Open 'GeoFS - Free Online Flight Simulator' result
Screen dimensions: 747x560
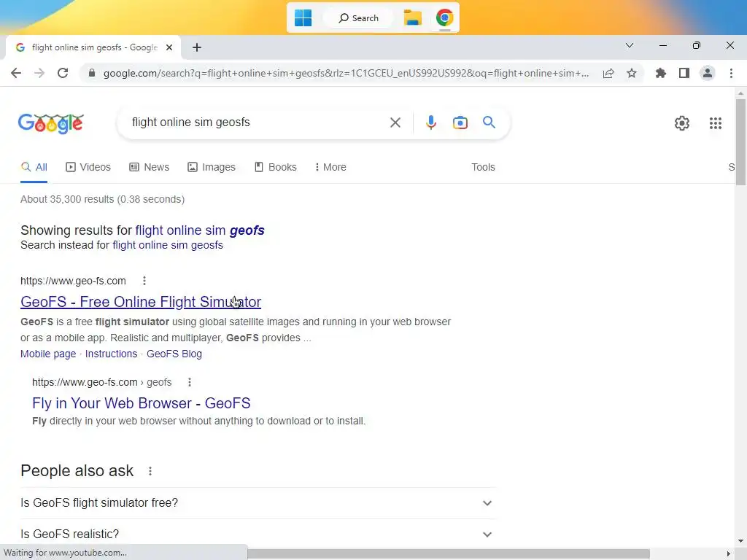click(141, 302)
